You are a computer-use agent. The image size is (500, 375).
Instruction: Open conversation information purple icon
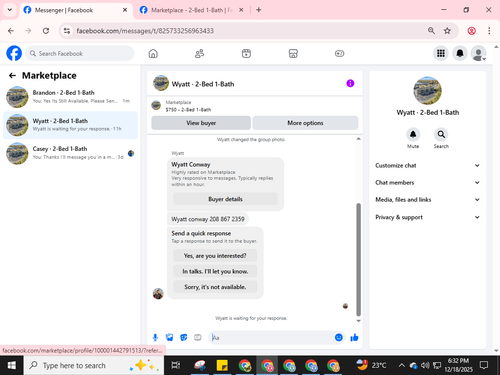pos(350,83)
